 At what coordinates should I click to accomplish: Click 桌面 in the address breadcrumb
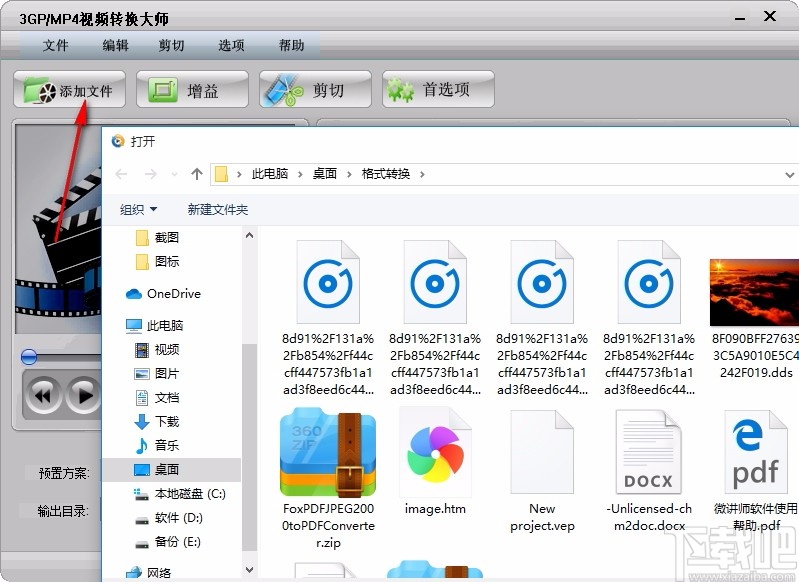pyautogui.click(x=325, y=174)
